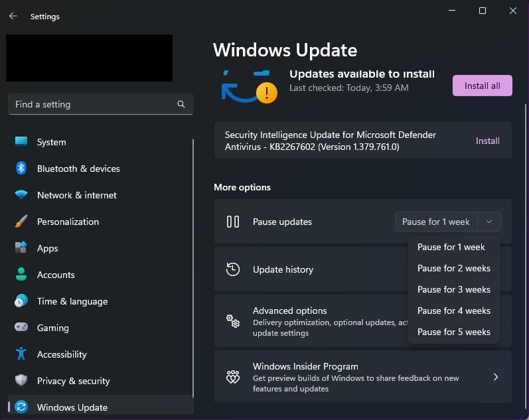Image resolution: width=529 pixels, height=420 pixels.
Task: Click the Apps icon in the sidebar
Action: (x=21, y=247)
